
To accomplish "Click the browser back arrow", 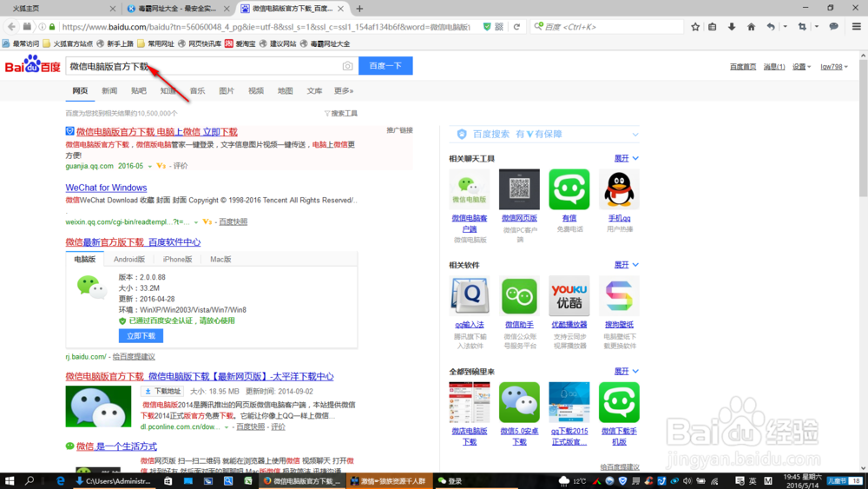I will click(11, 27).
